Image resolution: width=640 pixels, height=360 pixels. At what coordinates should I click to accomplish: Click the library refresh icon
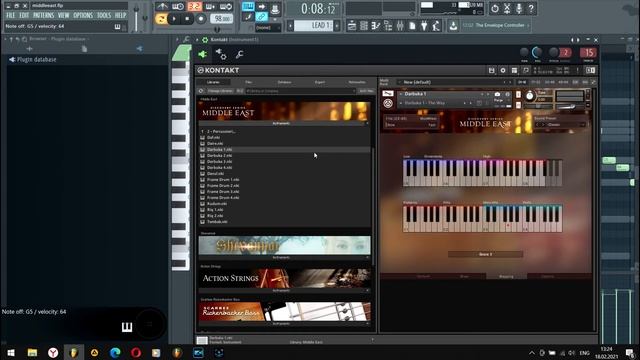(x=201, y=91)
